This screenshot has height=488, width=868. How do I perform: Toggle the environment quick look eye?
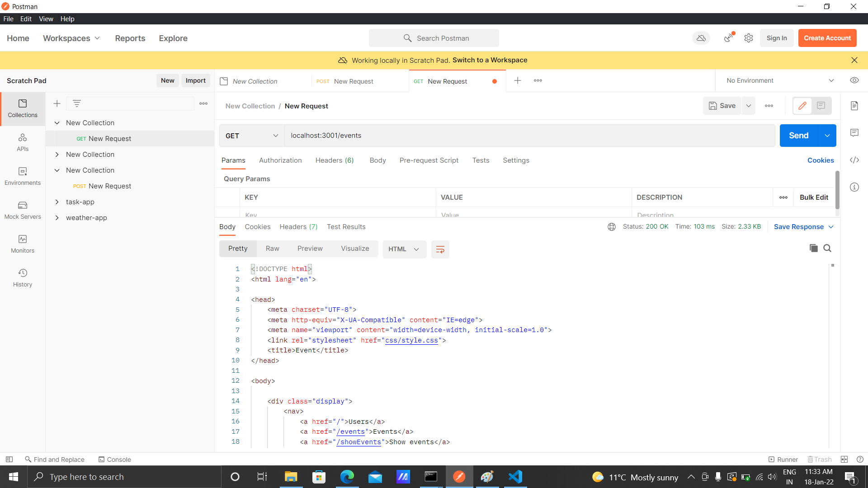click(854, 80)
